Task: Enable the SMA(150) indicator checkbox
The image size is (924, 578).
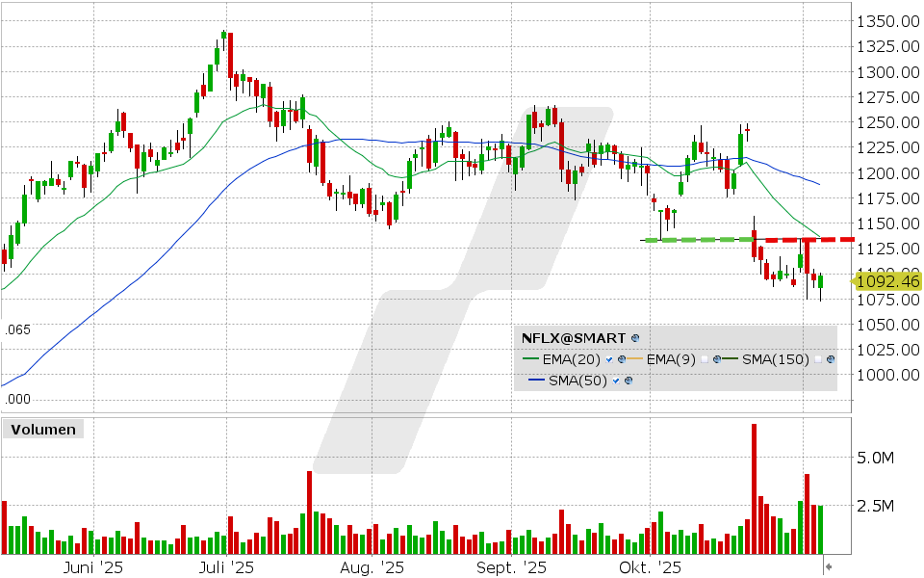Action: click(818, 360)
